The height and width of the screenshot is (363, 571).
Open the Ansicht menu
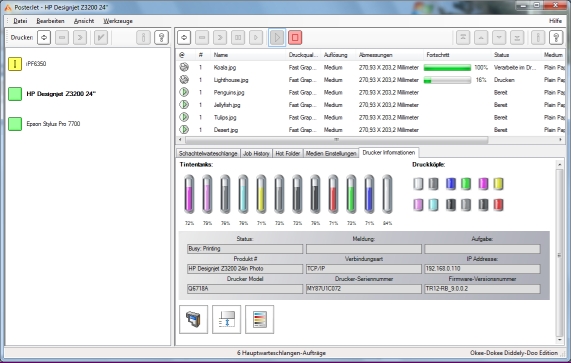(84, 21)
